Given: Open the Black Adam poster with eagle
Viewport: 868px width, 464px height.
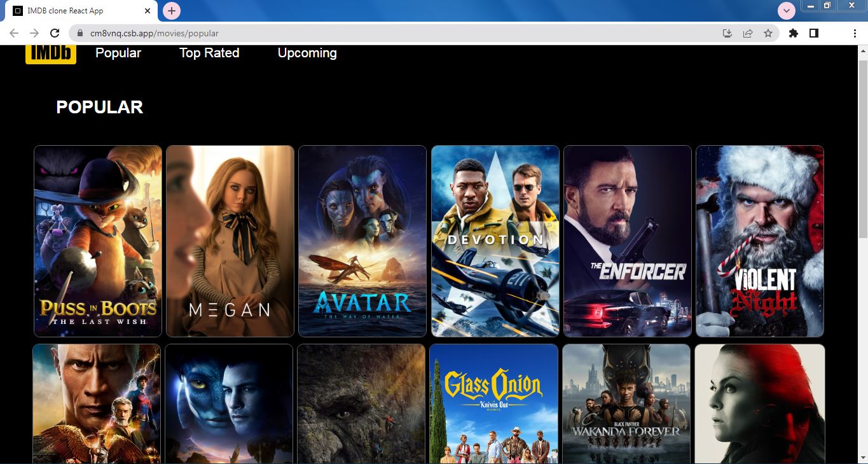Looking at the screenshot, I should [97, 404].
